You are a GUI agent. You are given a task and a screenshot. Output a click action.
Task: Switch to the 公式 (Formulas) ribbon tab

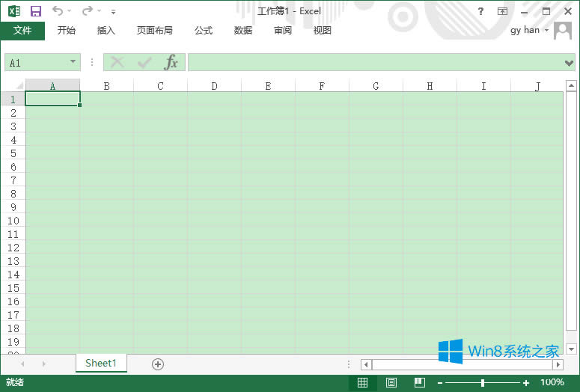tap(204, 31)
